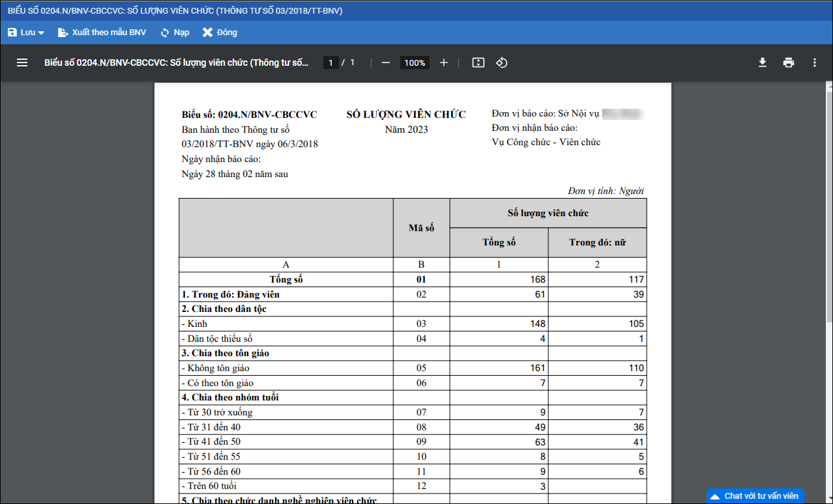Download the PDF report
This screenshot has width=833, height=504.
[762, 63]
